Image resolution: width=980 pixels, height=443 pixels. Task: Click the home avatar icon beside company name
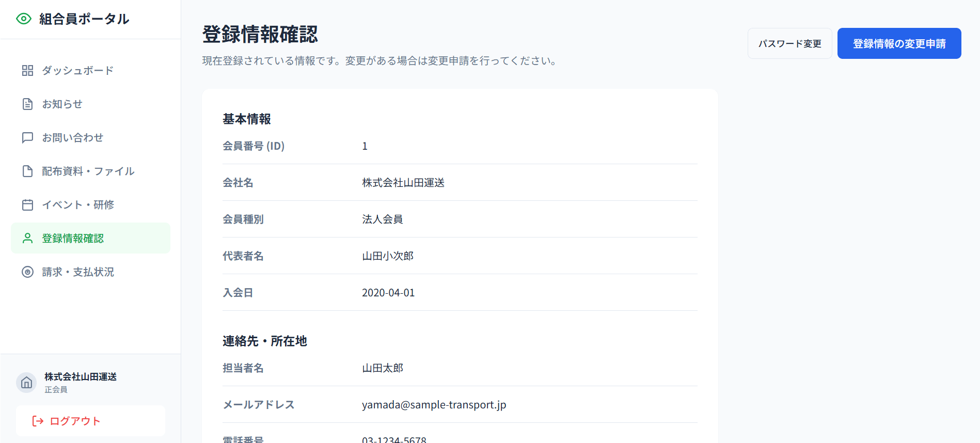[26, 383]
